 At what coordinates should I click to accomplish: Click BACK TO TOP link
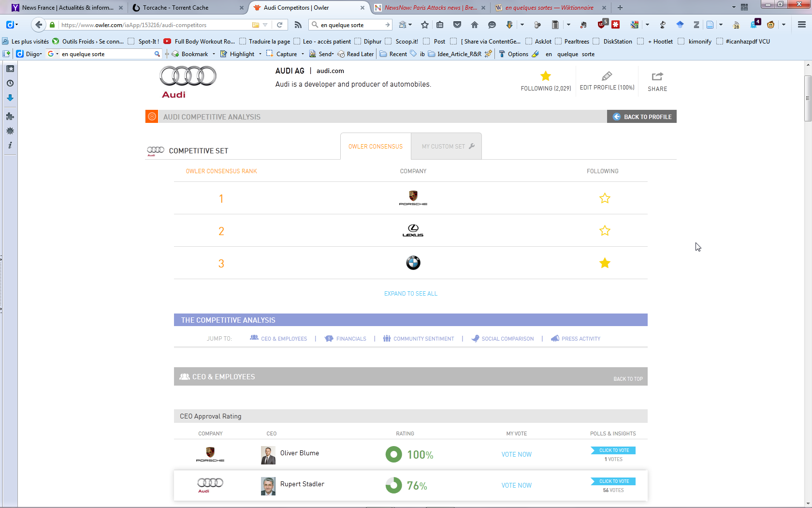[x=628, y=379]
